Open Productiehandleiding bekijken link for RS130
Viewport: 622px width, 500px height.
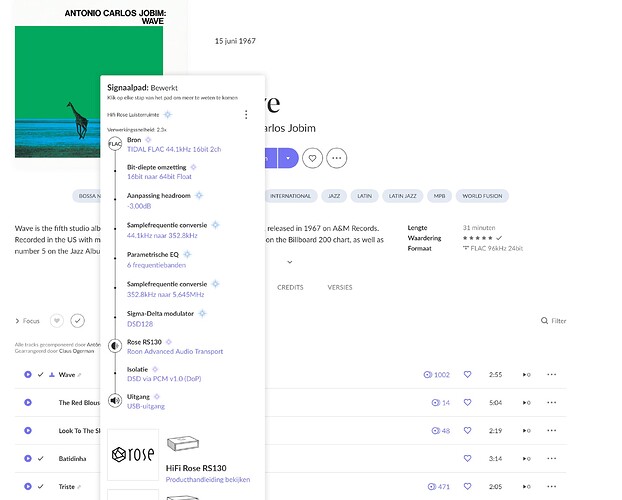pyautogui.click(x=208, y=479)
